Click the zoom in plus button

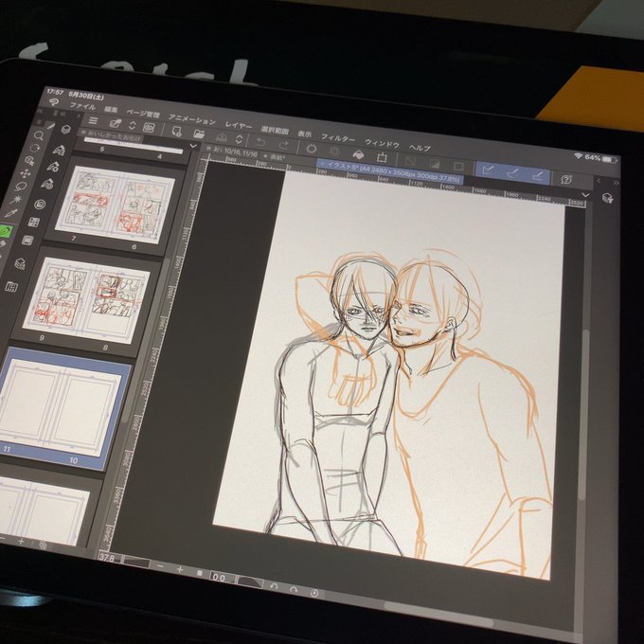(180, 569)
